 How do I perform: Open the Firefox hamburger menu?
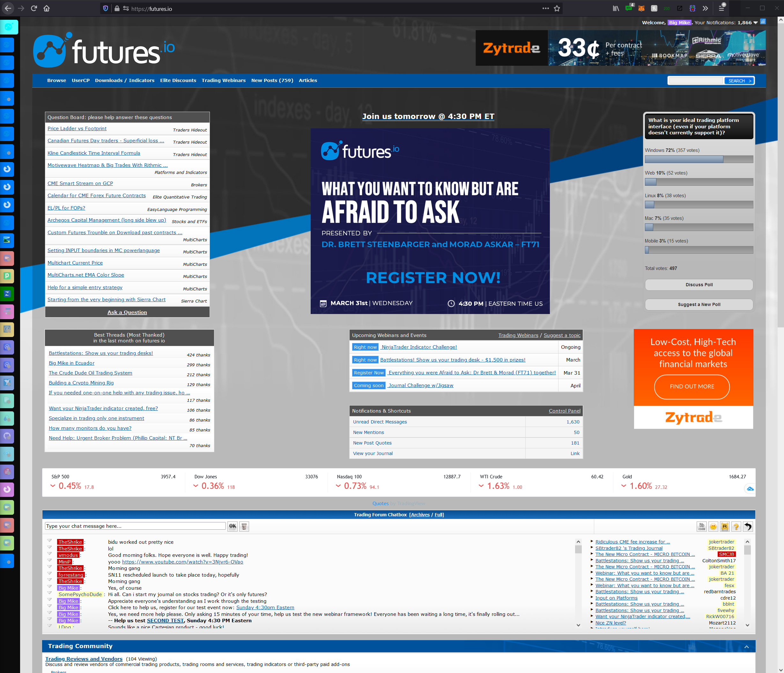click(721, 8)
